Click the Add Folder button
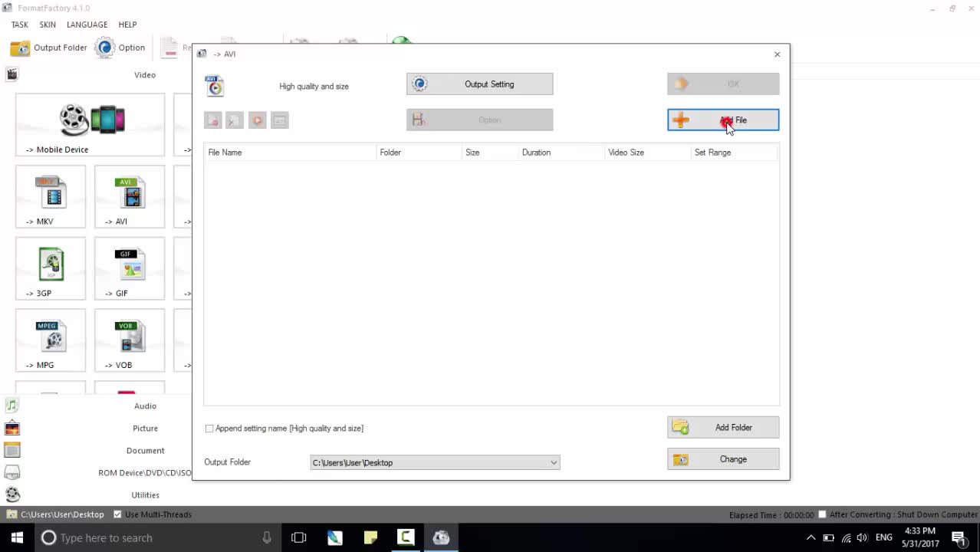This screenshot has height=552, width=980. [x=723, y=427]
